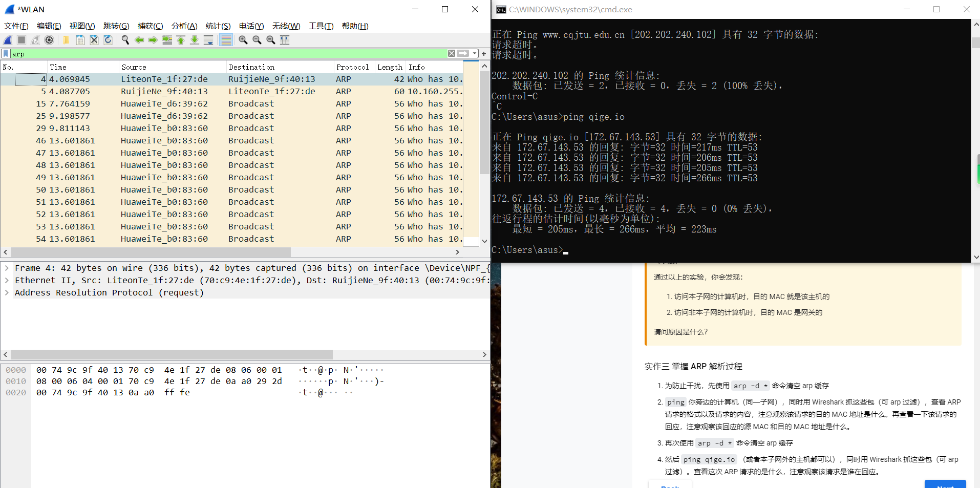
Task: Clear the arp display filter
Action: pyautogui.click(x=452, y=53)
